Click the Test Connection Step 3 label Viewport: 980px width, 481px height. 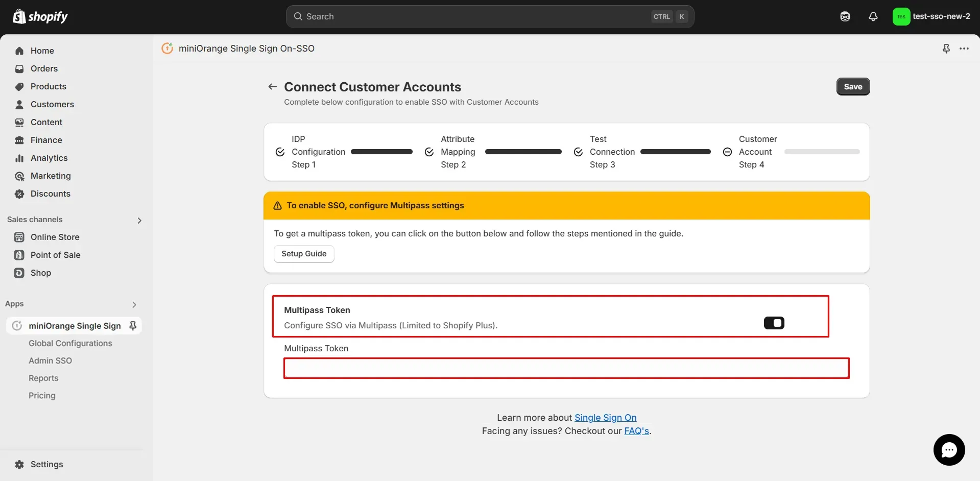coord(612,152)
